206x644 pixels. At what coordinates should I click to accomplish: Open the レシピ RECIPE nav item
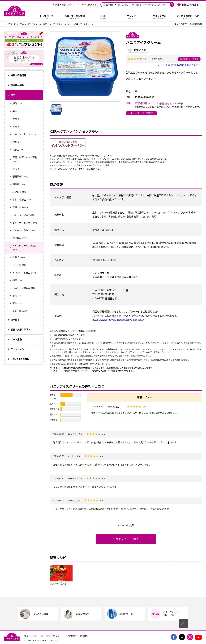[x=103, y=17]
